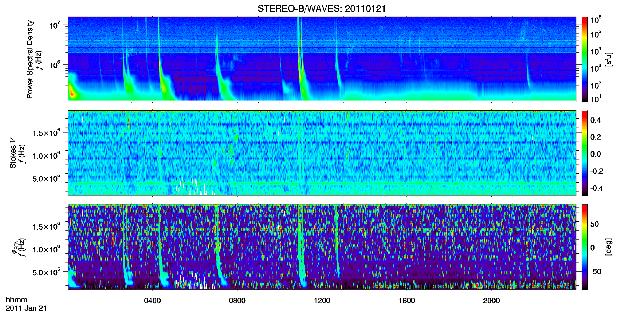Click the 2011 Jan 21 date label
Screen dimensions: 644x332
pyautogui.click(x=26, y=308)
